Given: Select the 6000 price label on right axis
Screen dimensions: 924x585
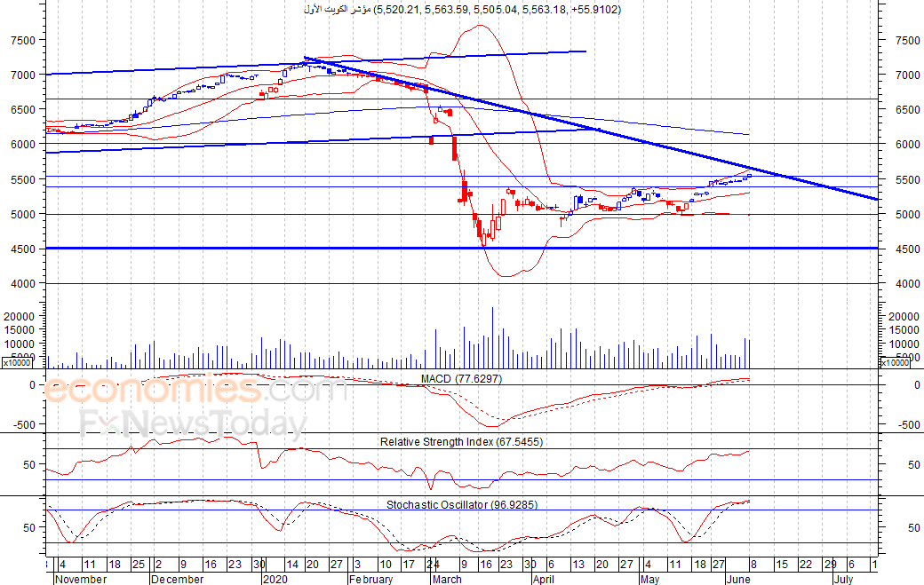Looking at the screenshot, I should [907, 144].
